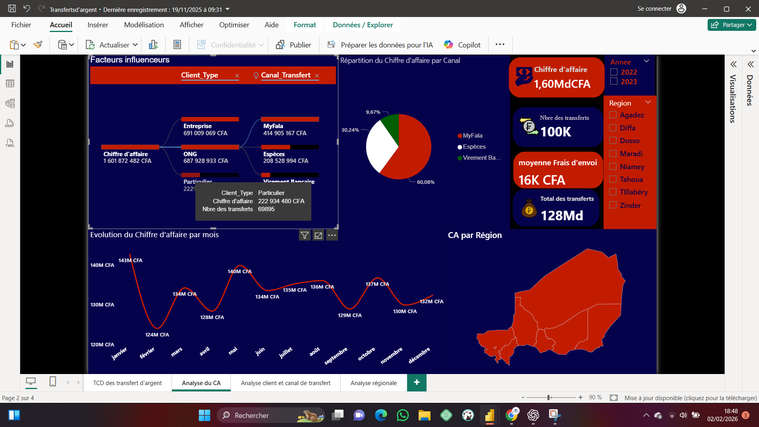759x427 pixels.
Task: Check the Tillabéry region checkbox
Action: [613, 192]
